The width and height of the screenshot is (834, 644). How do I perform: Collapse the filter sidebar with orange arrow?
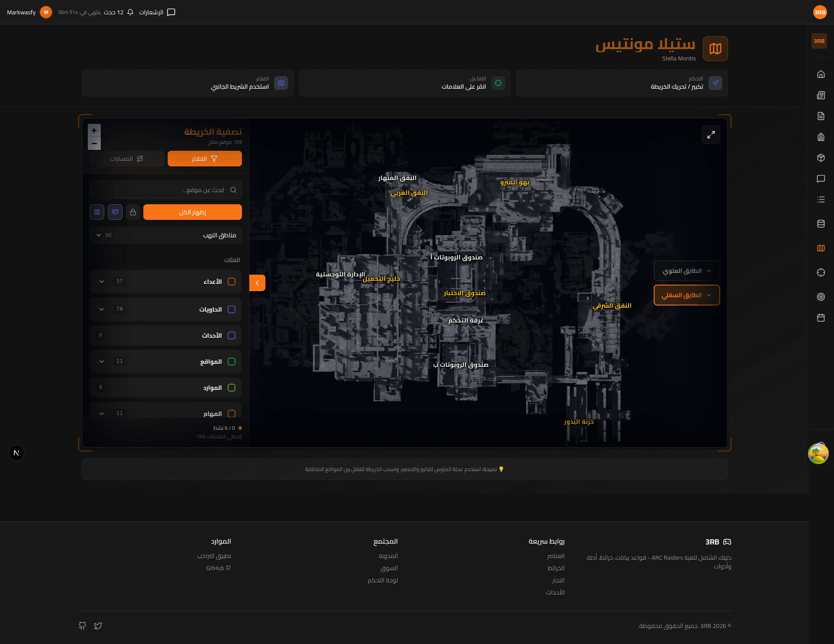(257, 283)
